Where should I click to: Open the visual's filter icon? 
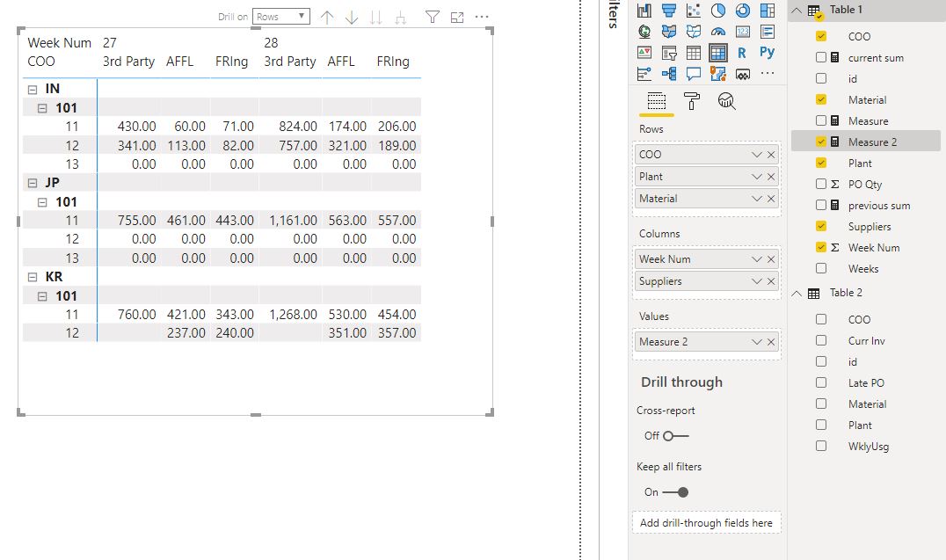click(x=432, y=17)
